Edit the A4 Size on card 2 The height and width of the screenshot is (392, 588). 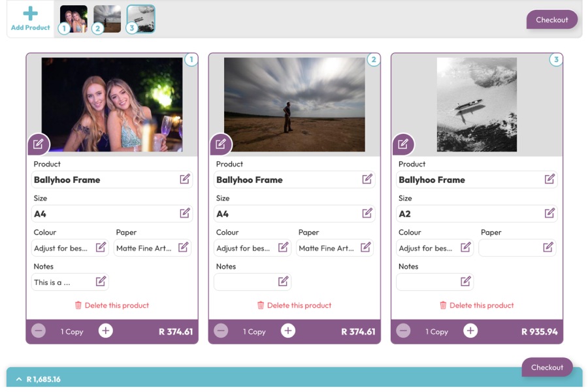tap(367, 213)
